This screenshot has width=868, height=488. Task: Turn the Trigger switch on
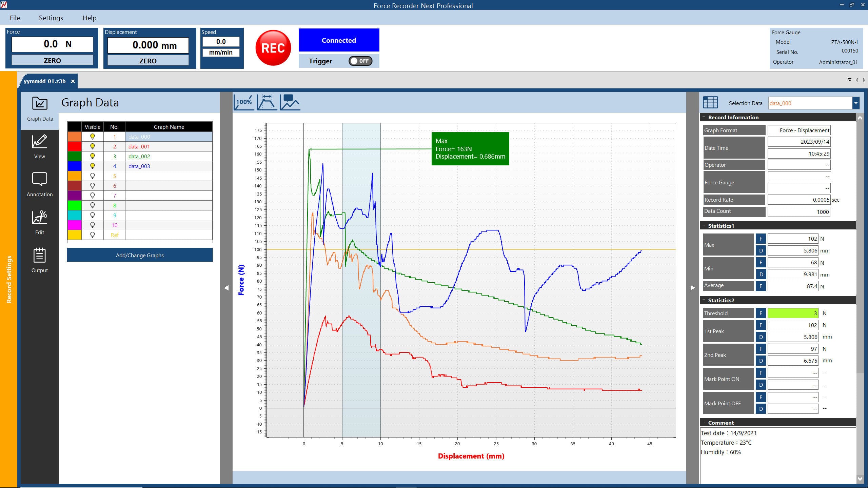click(360, 61)
